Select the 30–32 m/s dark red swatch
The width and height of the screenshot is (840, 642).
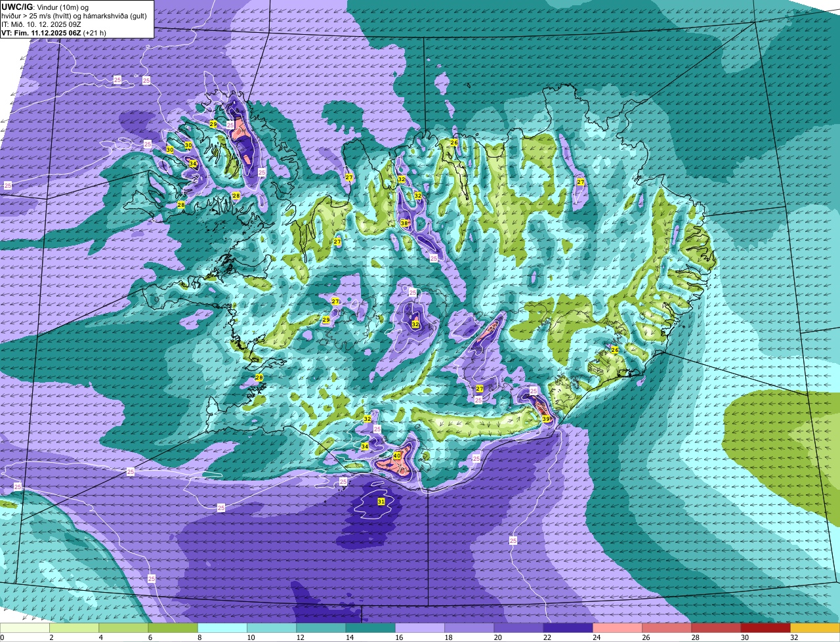(766, 628)
